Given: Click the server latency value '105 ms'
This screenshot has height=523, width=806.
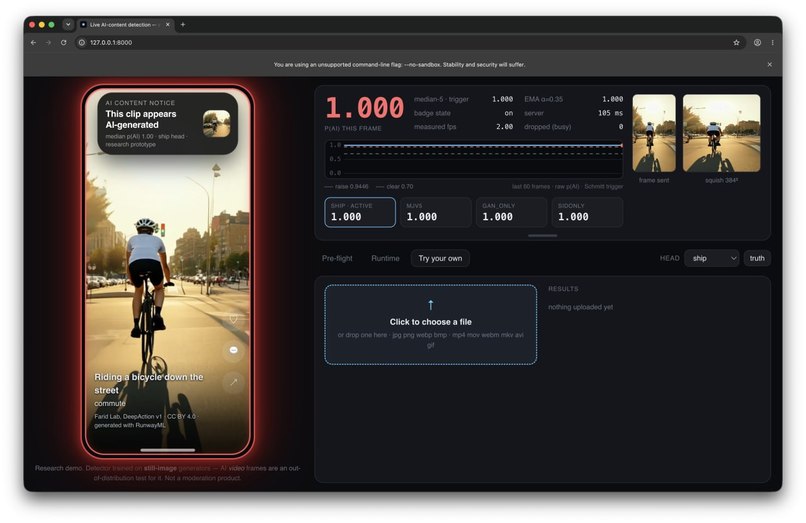Looking at the screenshot, I should (610, 113).
